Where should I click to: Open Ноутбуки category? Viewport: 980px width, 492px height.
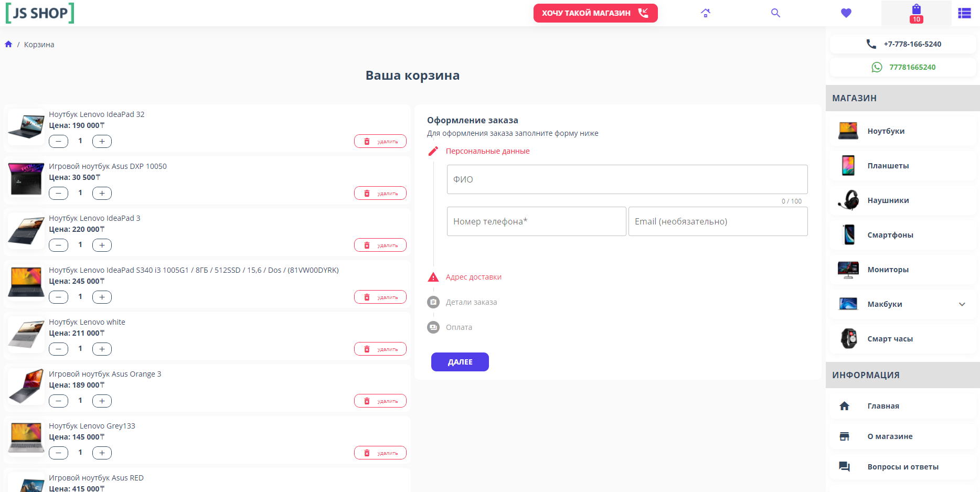coord(903,131)
